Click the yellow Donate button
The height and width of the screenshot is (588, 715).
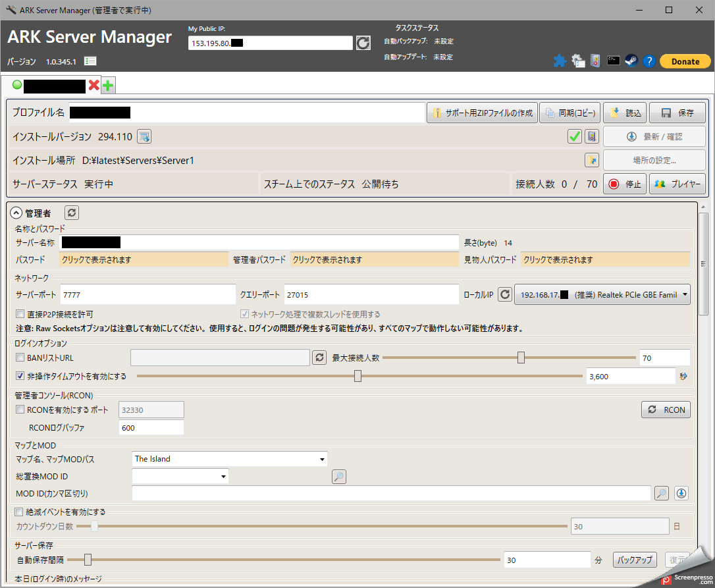tap(685, 61)
